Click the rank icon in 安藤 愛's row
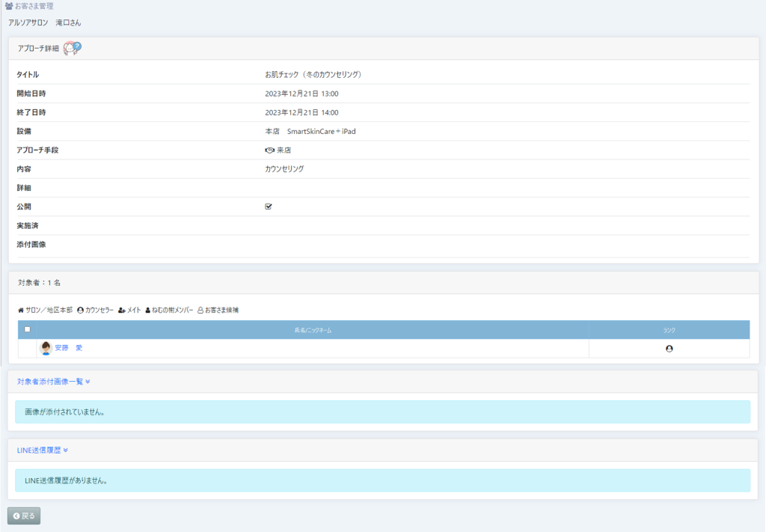Screen dimensions: 766x532 click(x=669, y=349)
